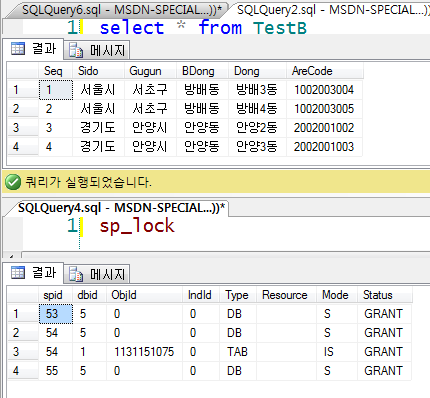430x398 pixels.
Task: Click Sido cell 서울시 in row 1
Action: [98, 90]
